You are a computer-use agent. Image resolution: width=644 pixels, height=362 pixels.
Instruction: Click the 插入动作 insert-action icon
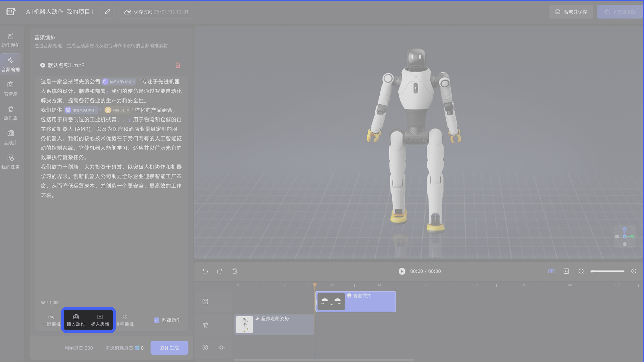(x=76, y=317)
